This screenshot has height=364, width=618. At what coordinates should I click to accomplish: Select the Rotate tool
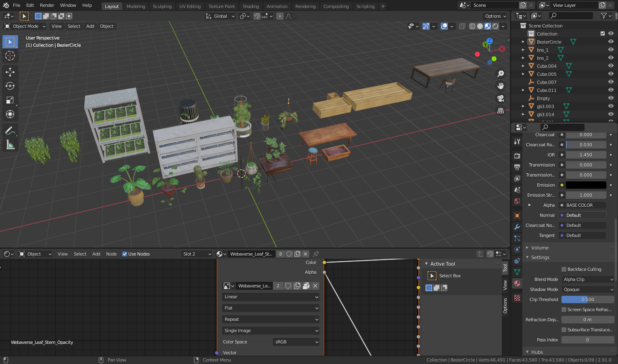pyautogui.click(x=10, y=86)
